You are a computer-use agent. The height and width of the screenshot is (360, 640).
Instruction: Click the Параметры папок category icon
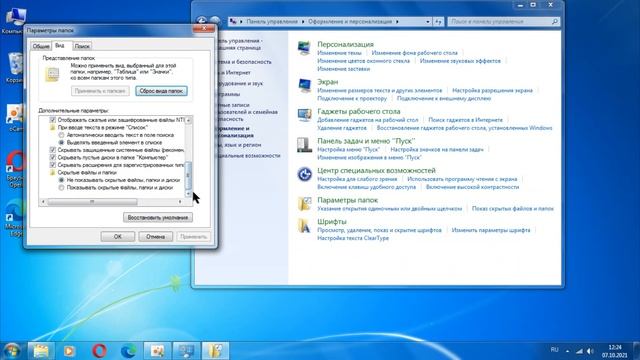tap(304, 204)
